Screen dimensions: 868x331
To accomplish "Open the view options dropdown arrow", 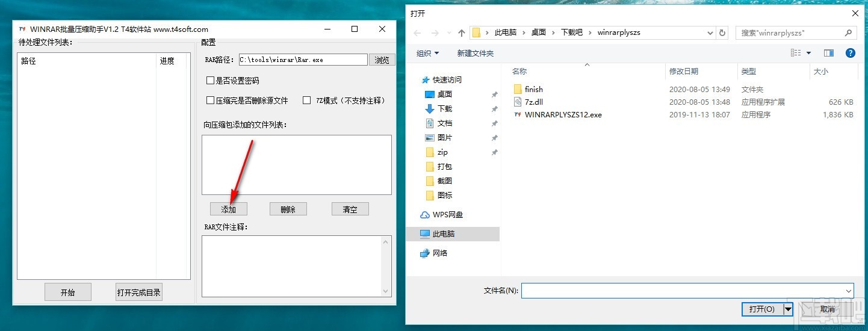I will (x=808, y=53).
